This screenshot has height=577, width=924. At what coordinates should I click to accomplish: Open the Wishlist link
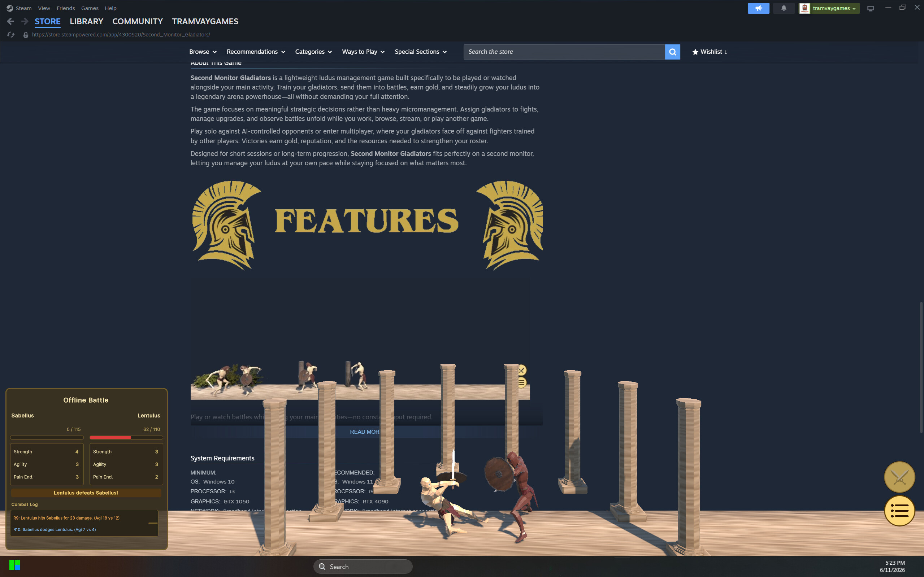pos(709,52)
